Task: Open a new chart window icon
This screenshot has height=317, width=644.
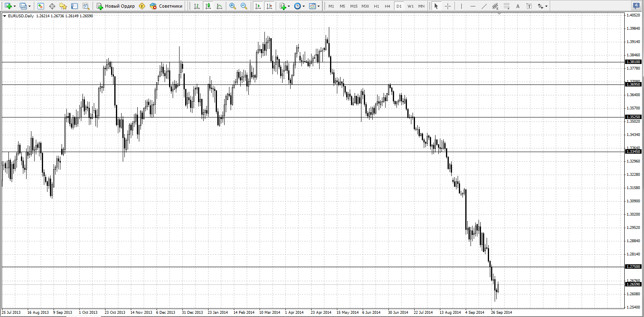Action: [x=8, y=6]
